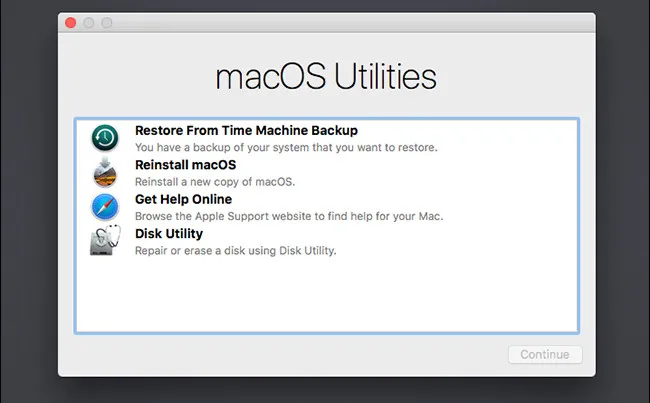Select the Reinstall macOS option title
Viewport: 650px width, 403px height.
tap(185, 164)
